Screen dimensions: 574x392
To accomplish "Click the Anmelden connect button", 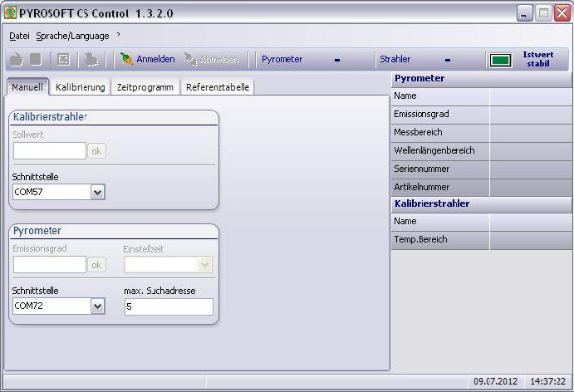I will [x=147, y=60].
